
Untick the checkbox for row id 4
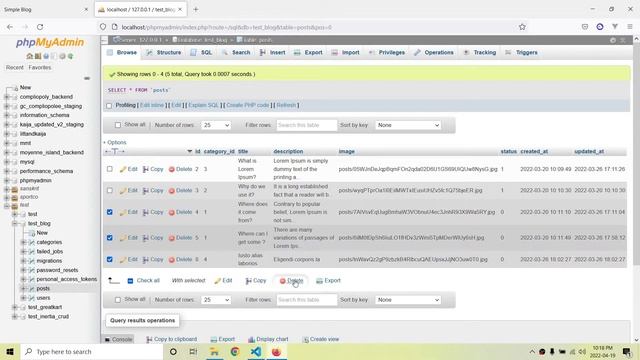point(110,212)
